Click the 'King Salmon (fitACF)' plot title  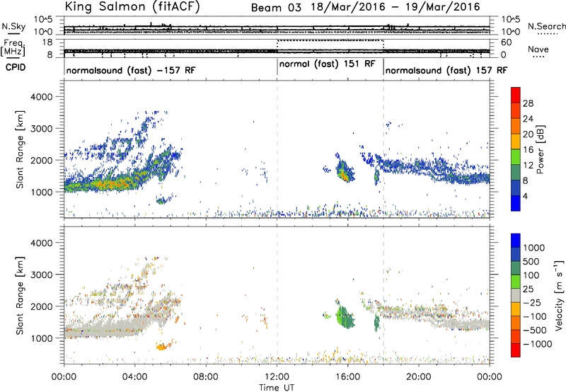[132, 6]
